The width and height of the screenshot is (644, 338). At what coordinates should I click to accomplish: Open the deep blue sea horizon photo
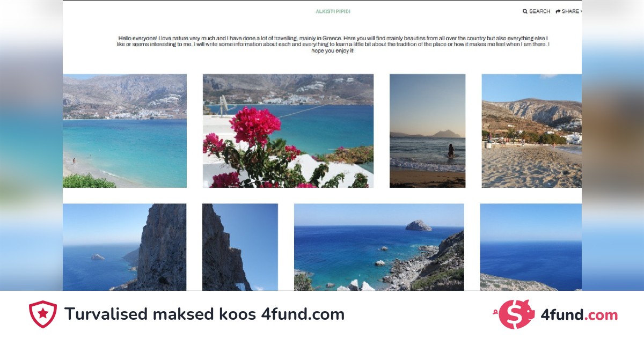click(x=531, y=247)
